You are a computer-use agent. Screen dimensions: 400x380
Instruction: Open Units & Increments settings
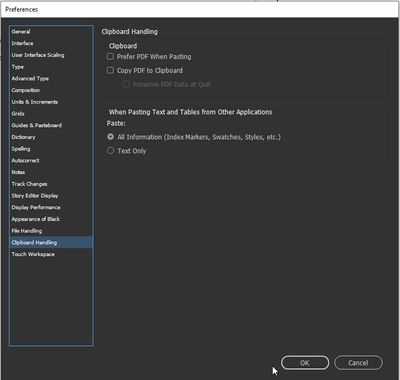[51, 102]
